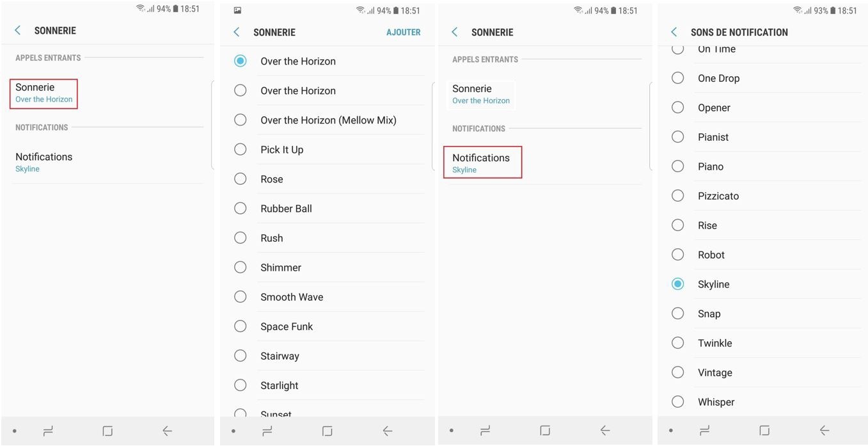Image resolution: width=868 pixels, height=446 pixels.
Task: Open the highlighted Notifications Skyline setting
Action: tap(482, 163)
